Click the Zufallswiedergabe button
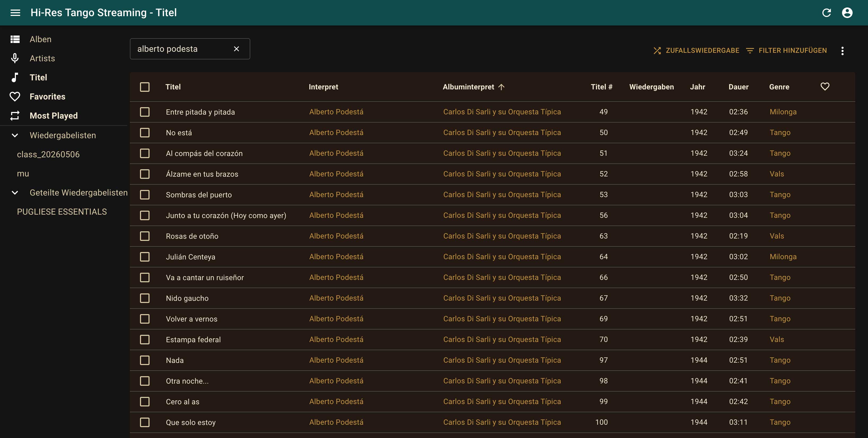Viewport: 868px width, 438px height. pos(696,51)
